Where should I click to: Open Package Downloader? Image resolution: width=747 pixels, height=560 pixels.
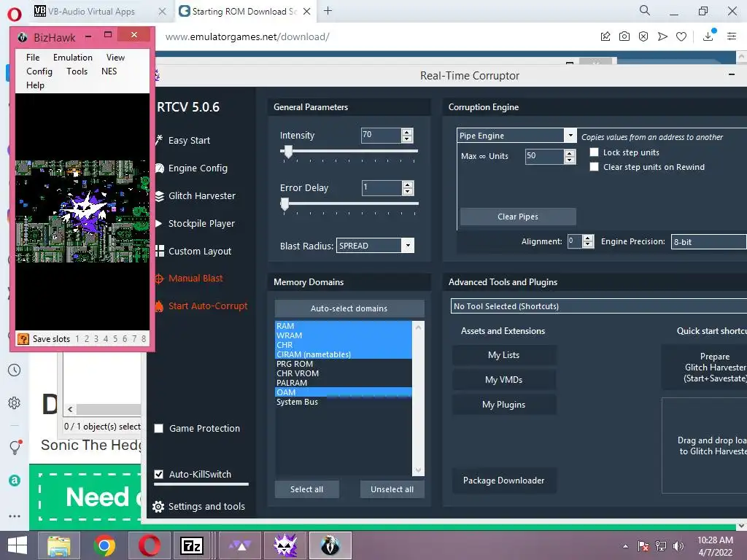(503, 481)
